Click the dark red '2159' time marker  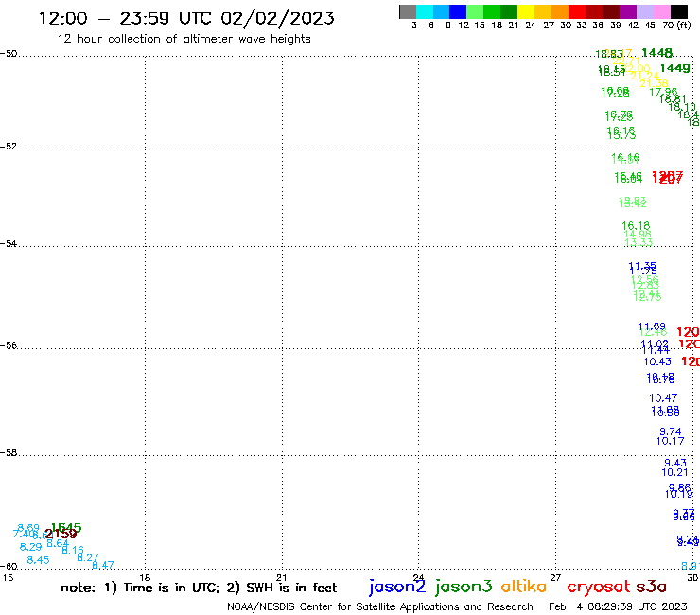click(61, 534)
